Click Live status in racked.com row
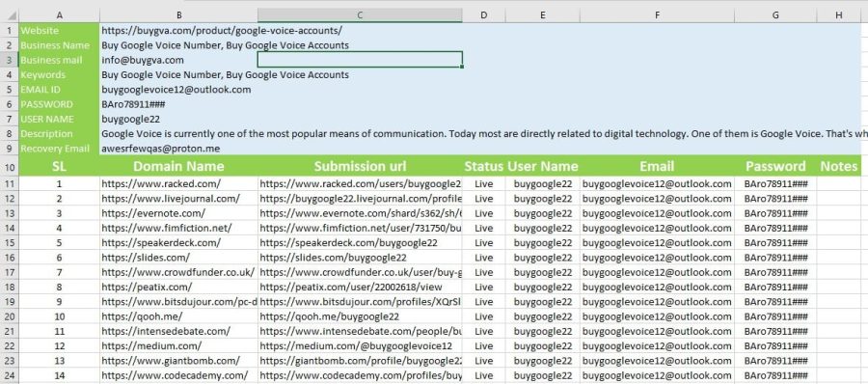868x384 pixels. [x=484, y=183]
